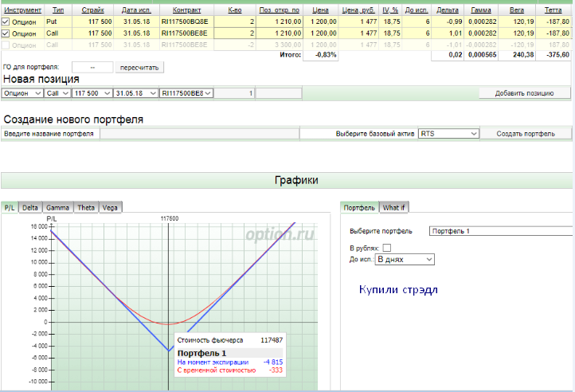Click the 'ГО для портфеля' value field
This screenshot has width=575, height=392.
(92, 68)
